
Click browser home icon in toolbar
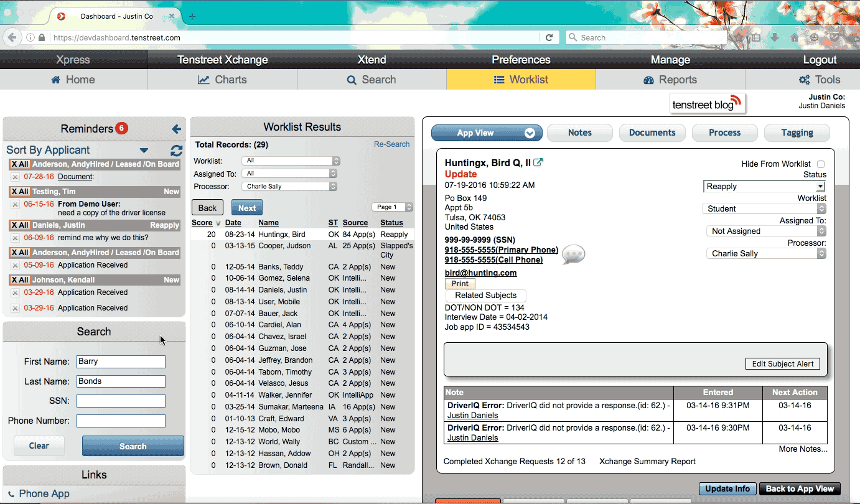click(x=795, y=37)
